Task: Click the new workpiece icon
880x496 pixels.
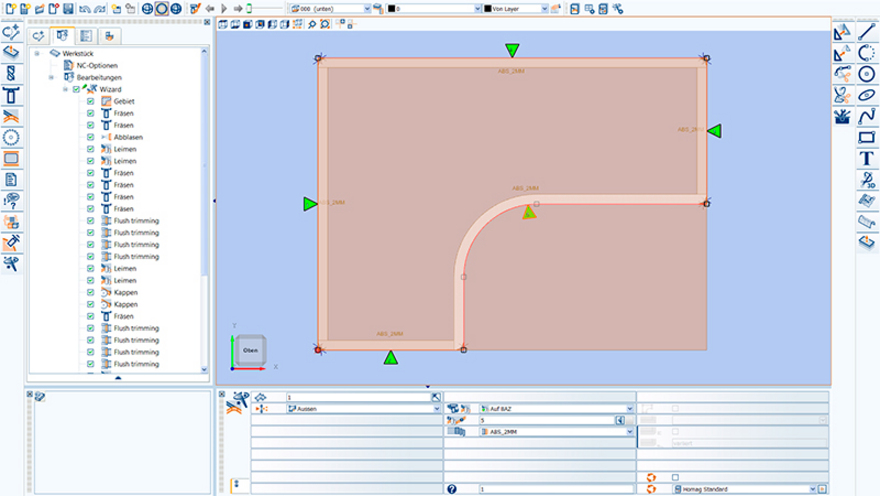Action: (10, 8)
